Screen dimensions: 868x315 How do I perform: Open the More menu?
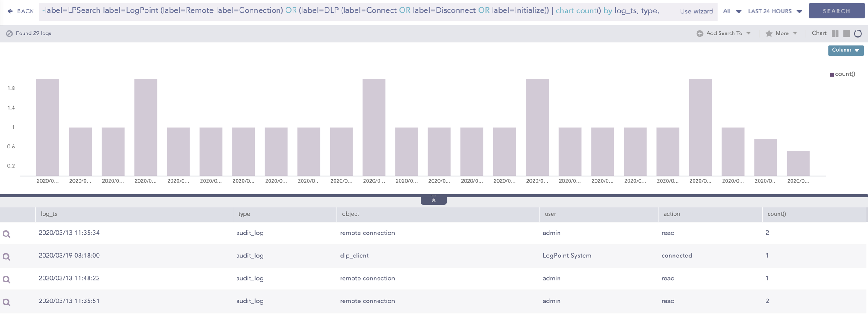pos(786,33)
